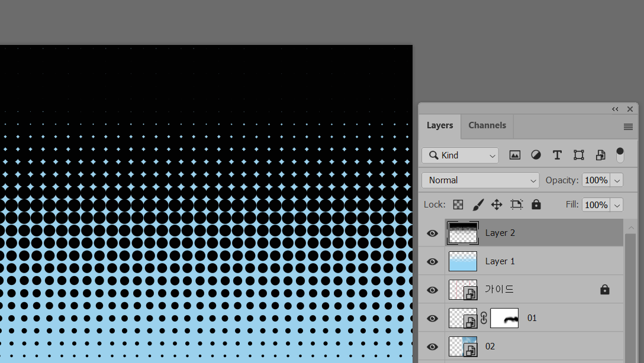644x363 pixels.
Task: Switch to Channels tab
Action: [x=487, y=125]
